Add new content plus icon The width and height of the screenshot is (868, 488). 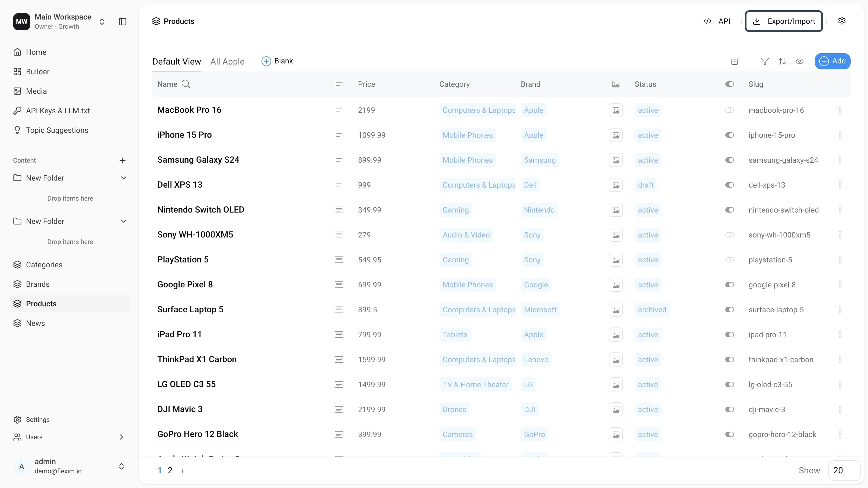(123, 160)
